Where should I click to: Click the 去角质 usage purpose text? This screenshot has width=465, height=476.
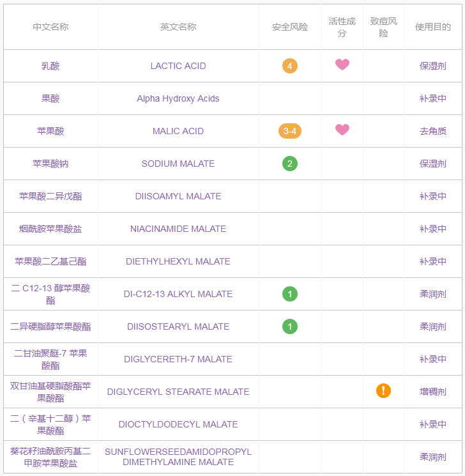pyautogui.click(x=433, y=131)
